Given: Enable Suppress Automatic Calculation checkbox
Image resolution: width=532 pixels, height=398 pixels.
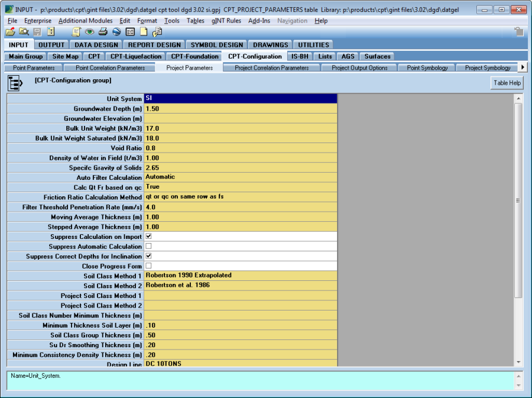Looking at the screenshot, I should 148,247.
